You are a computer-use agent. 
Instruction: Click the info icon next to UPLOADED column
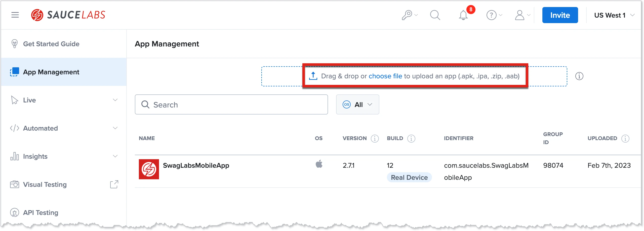click(625, 138)
